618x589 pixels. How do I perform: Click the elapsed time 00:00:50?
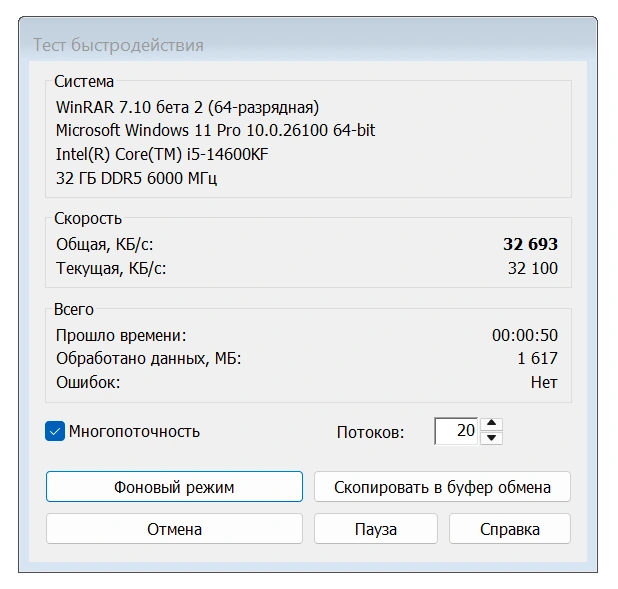(x=525, y=335)
